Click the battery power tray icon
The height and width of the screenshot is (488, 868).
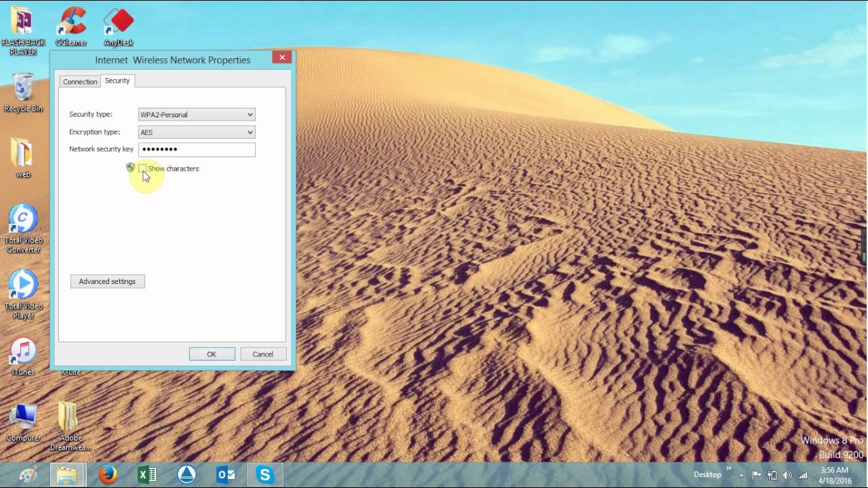[x=772, y=475]
